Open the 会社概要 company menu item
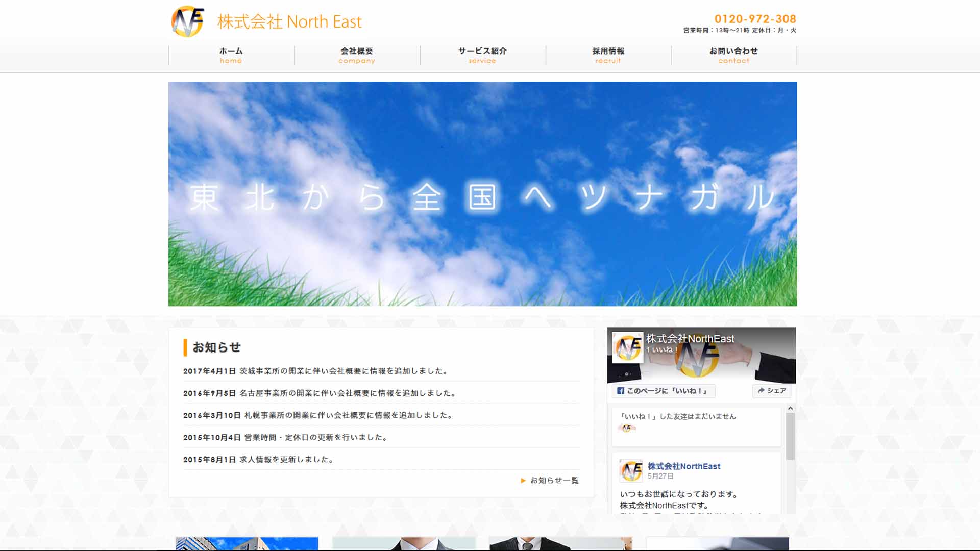Image resolution: width=980 pixels, height=551 pixels. click(356, 55)
